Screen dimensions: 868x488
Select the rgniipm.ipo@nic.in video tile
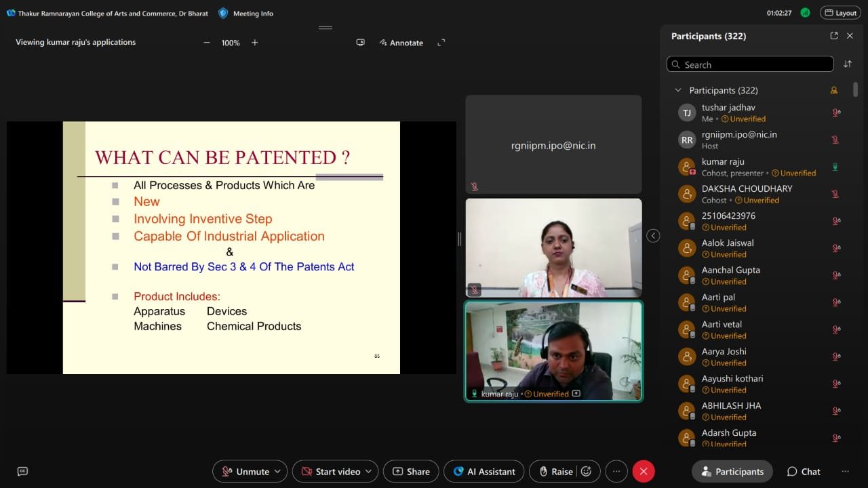point(553,144)
